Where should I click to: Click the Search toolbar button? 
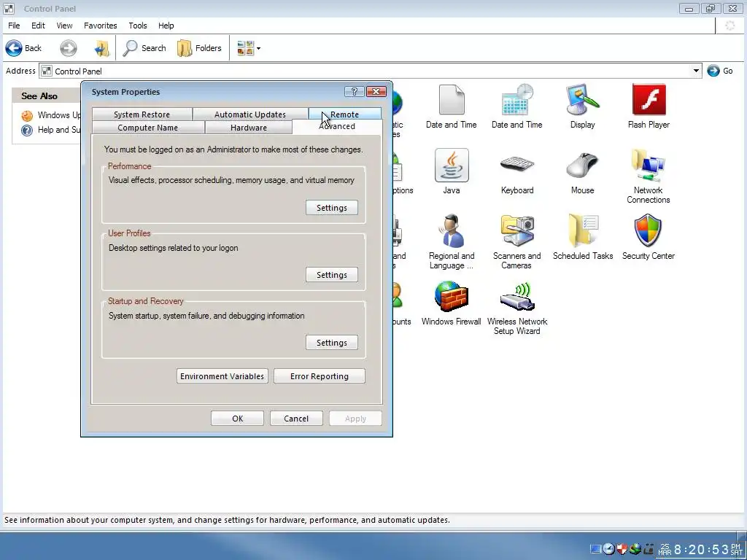coord(144,48)
